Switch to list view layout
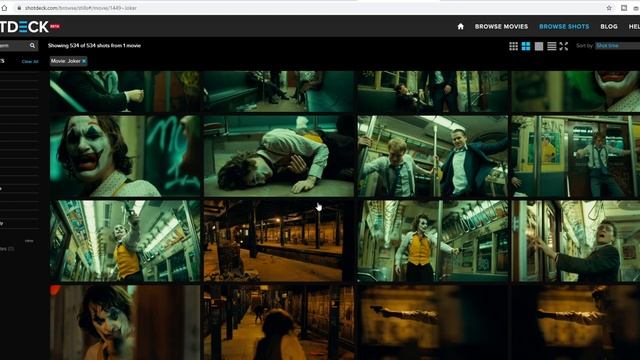Screen dimensions: 640x360 click(551, 46)
